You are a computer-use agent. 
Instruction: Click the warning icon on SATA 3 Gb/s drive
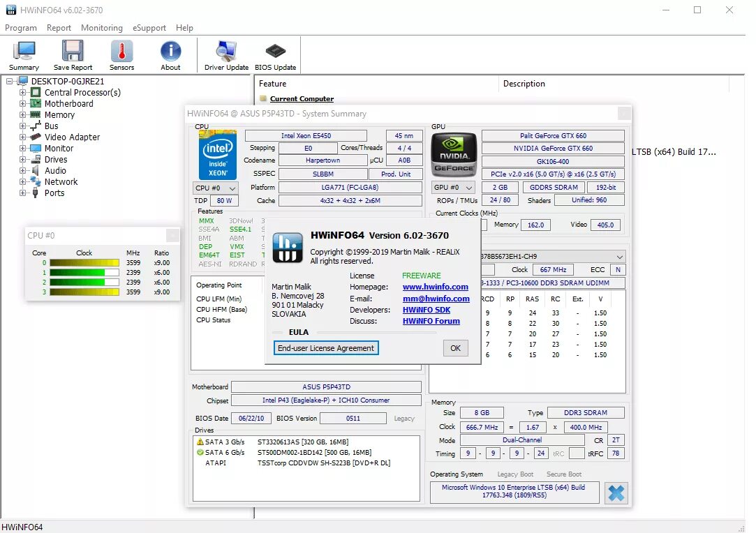click(x=200, y=442)
